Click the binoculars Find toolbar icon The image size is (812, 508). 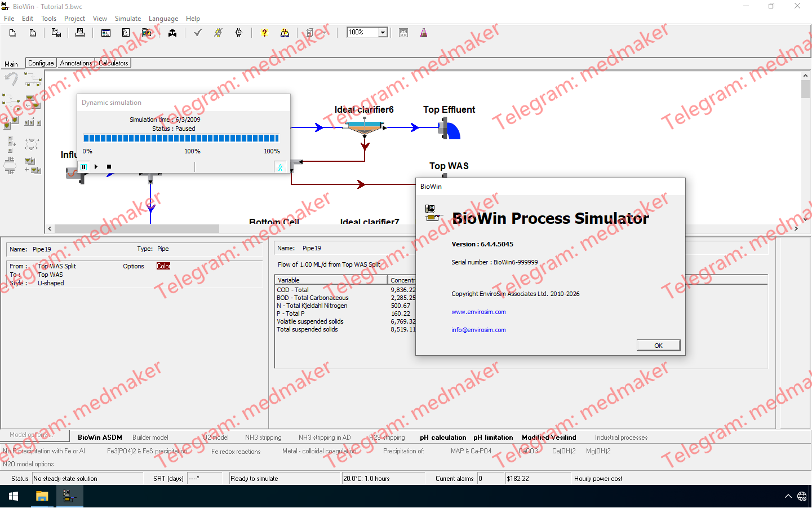(172, 33)
